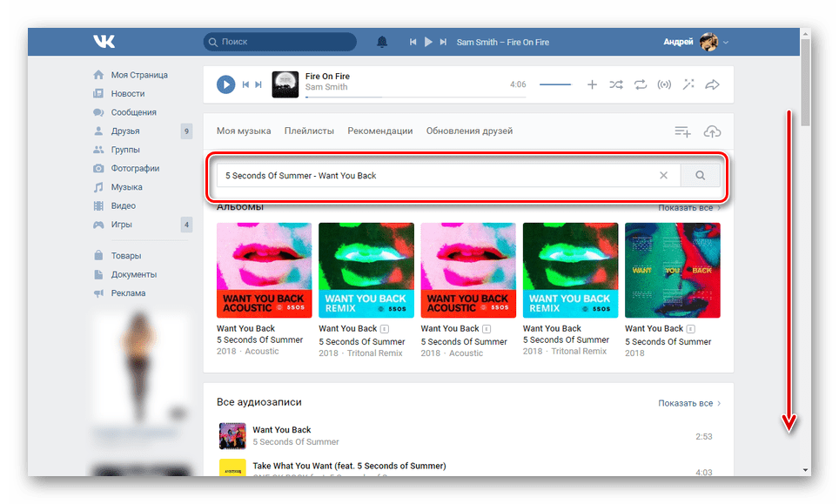Switch to Обновления друзей tab
Viewport: 839px width, 504px height.
[469, 131]
